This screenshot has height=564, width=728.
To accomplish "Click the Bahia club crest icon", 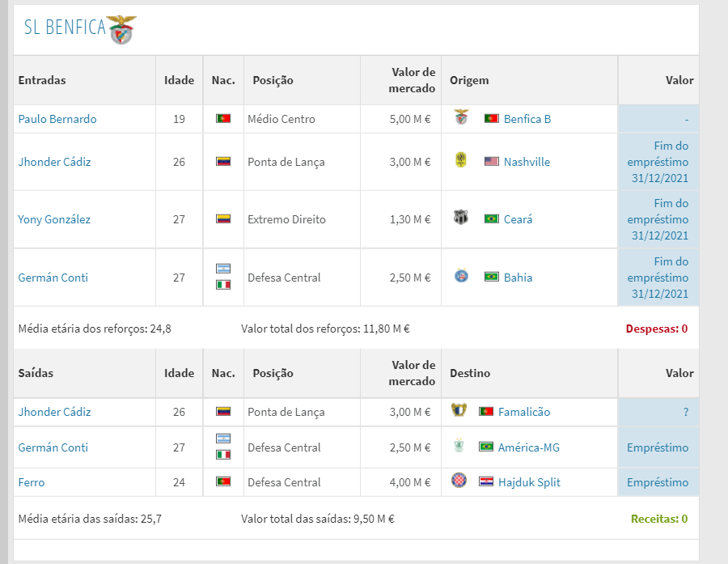I will 462,276.
